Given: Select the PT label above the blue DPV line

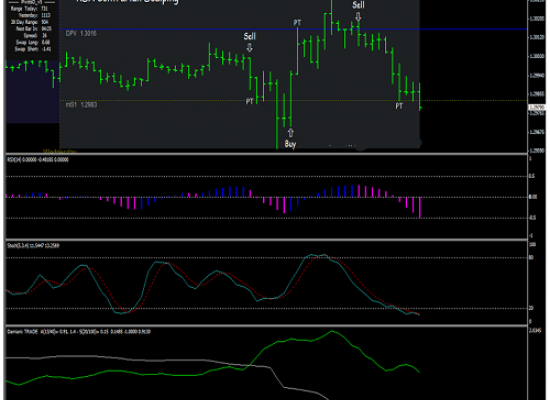Looking at the screenshot, I should tap(297, 23).
